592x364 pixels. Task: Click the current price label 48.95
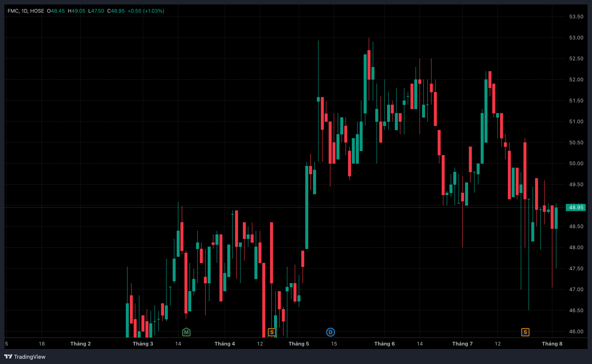(576, 207)
